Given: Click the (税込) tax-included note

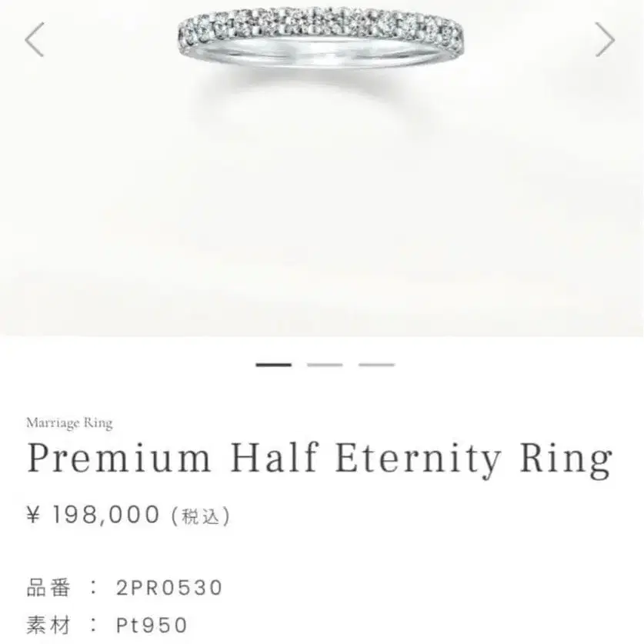Looking at the screenshot, I should (x=200, y=516).
